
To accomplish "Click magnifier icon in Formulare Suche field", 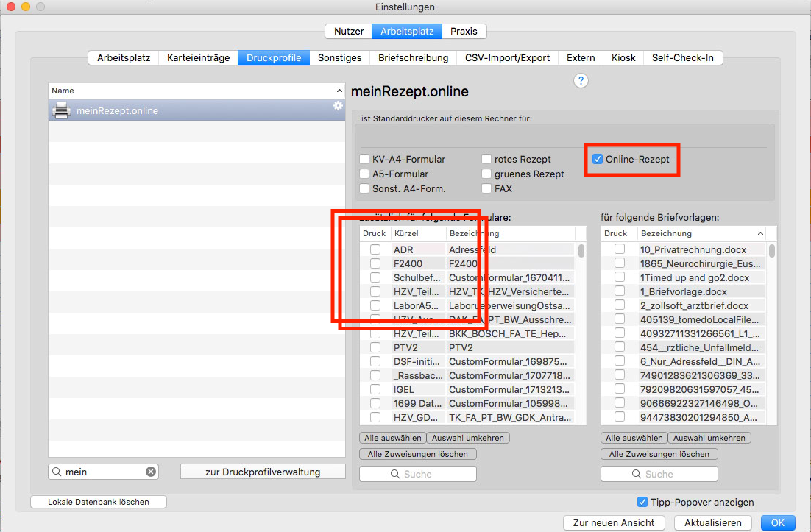I will (395, 474).
